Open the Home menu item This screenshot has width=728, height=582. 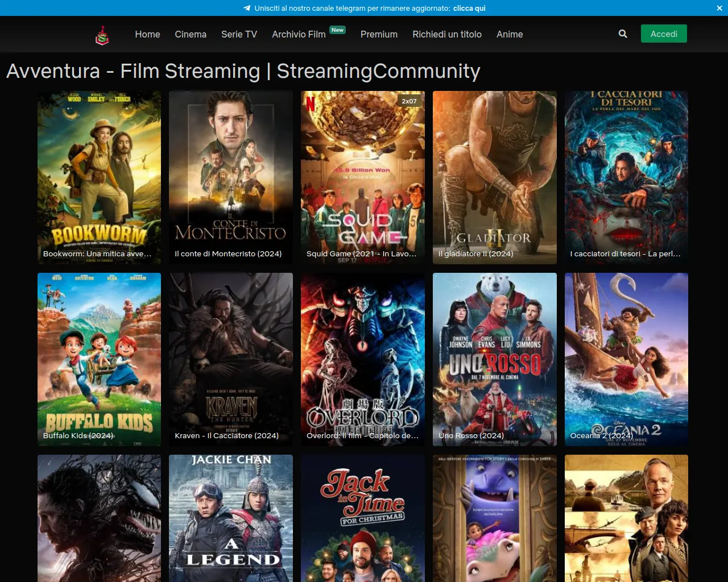pos(147,34)
